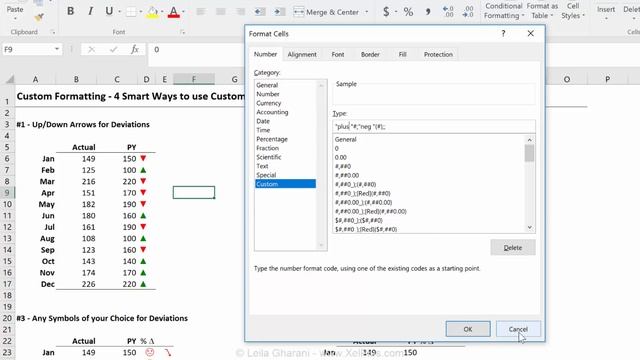Select column B header
Image resolution: width=640 pixels, height=360 pixels.
(x=76, y=79)
